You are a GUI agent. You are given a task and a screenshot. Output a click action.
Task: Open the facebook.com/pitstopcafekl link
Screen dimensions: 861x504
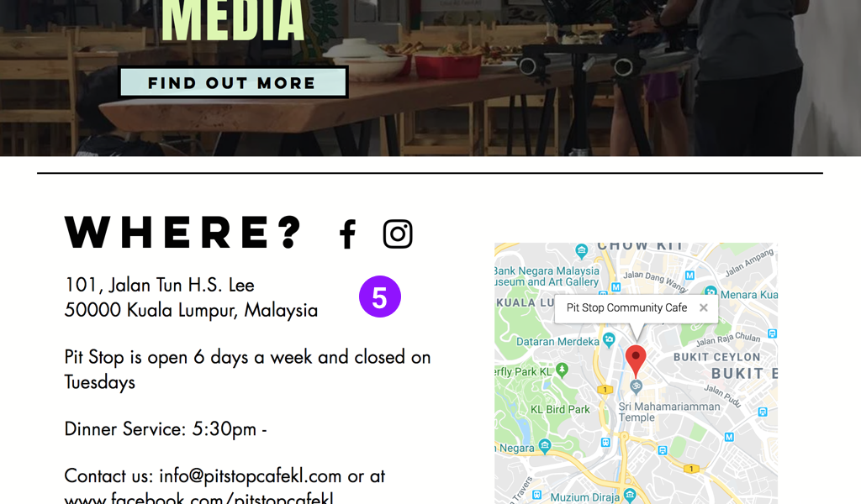click(198, 498)
